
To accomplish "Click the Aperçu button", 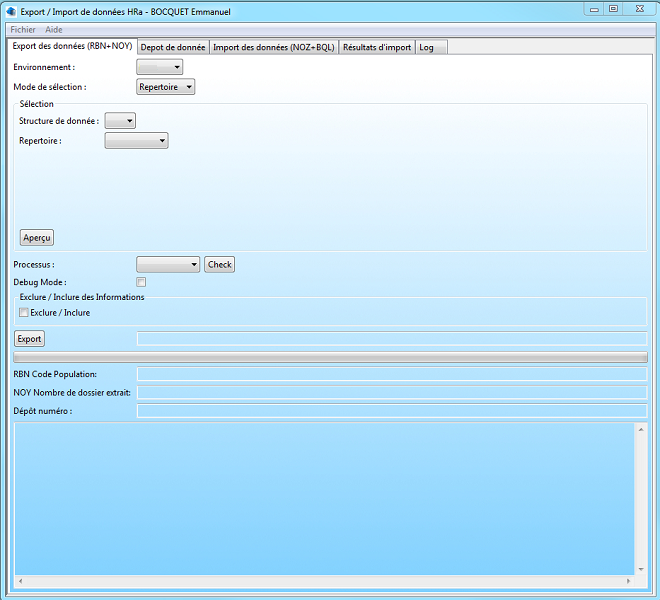I will point(37,238).
